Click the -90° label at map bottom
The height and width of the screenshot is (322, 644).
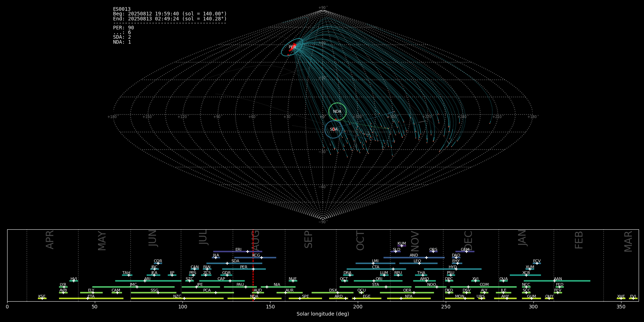coord(323,222)
